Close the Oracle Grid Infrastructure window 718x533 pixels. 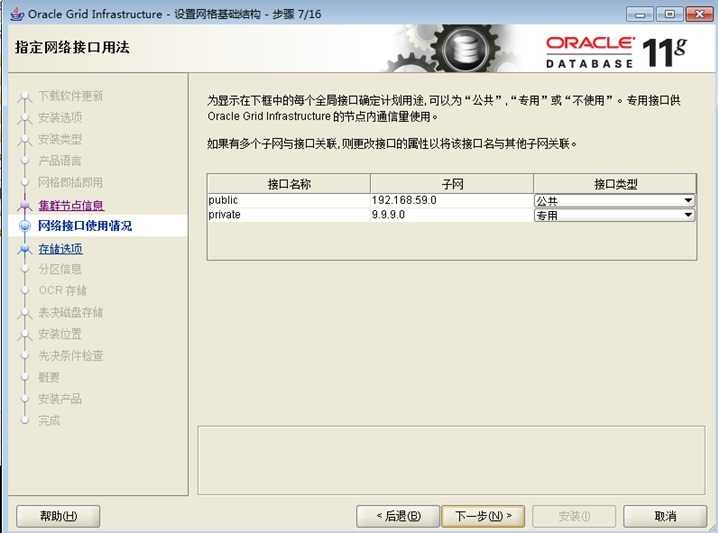tap(699, 14)
